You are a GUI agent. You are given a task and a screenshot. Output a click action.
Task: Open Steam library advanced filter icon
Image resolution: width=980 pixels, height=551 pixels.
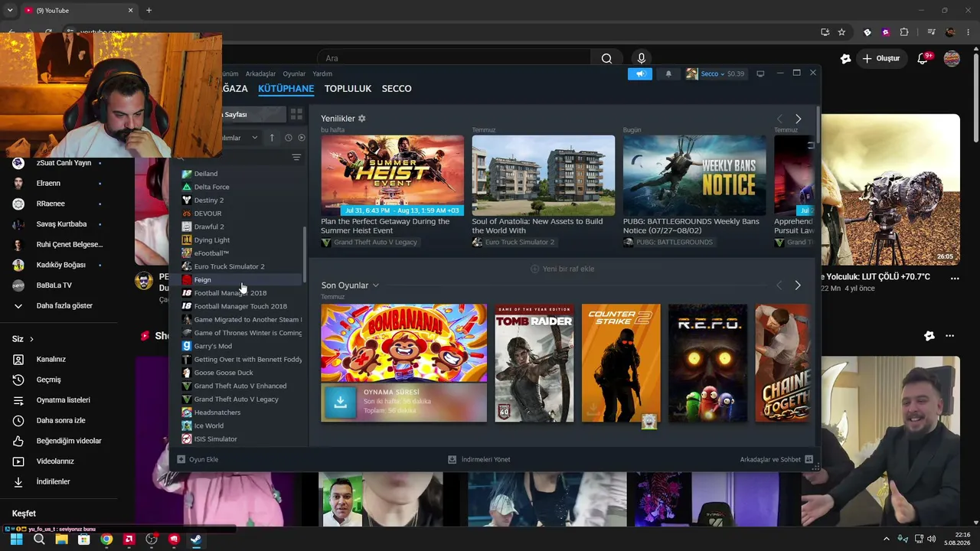[296, 158]
